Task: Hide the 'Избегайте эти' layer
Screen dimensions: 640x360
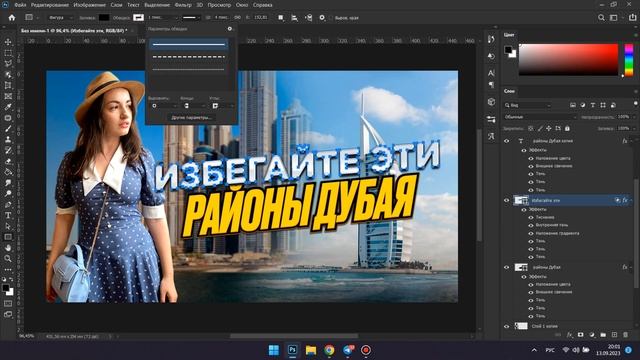Action: (x=507, y=200)
